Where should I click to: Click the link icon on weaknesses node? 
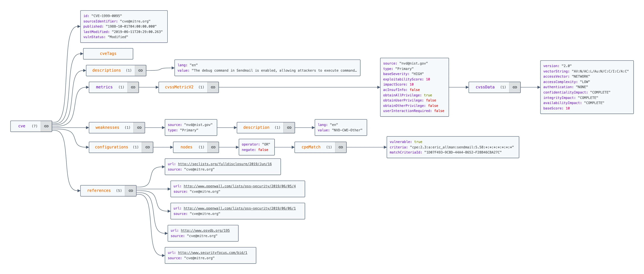[139, 128]
